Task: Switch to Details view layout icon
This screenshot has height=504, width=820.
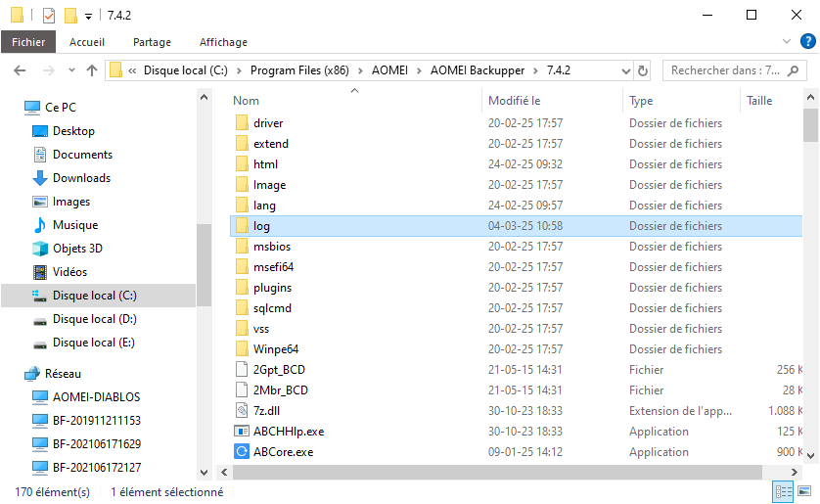Action: (x=784, y=492)
